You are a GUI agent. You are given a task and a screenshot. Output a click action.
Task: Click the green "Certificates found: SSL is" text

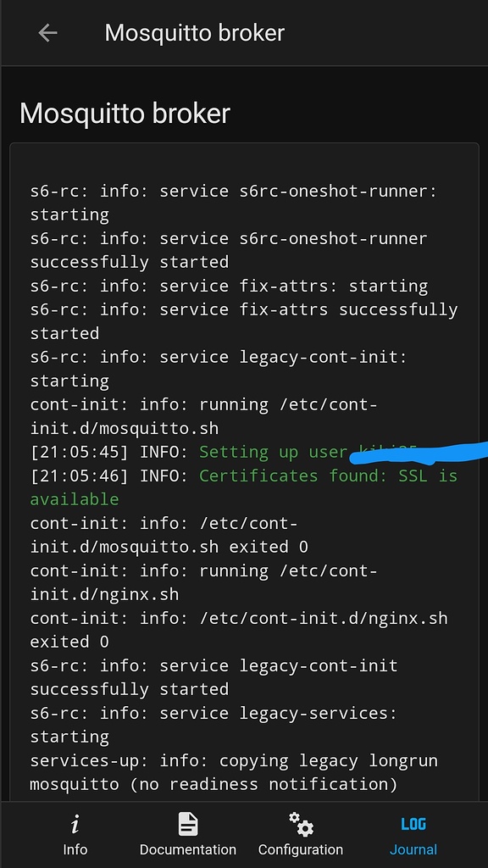tap(328, 476)
